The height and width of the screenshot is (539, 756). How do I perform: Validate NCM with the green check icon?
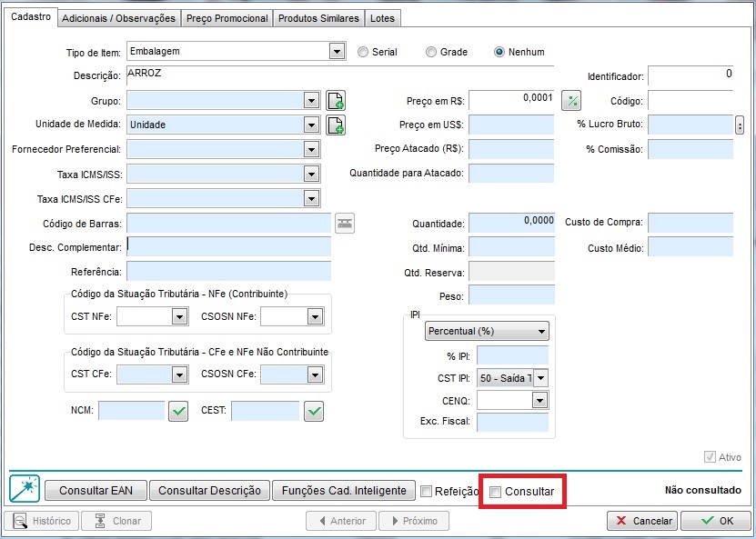[178, 412]
